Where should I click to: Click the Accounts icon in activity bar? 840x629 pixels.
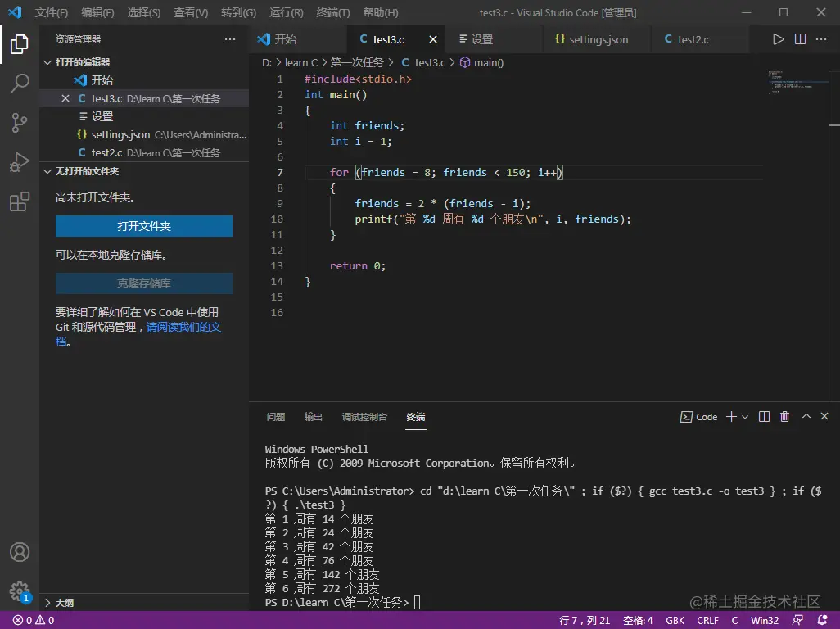(x=20, y=552)
